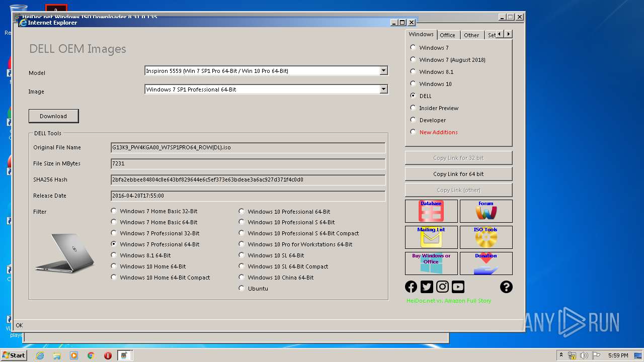The height and width of the screenshot is (362, 644).
Task: Click the help question mark icon
Action: (x=506, y=287)
